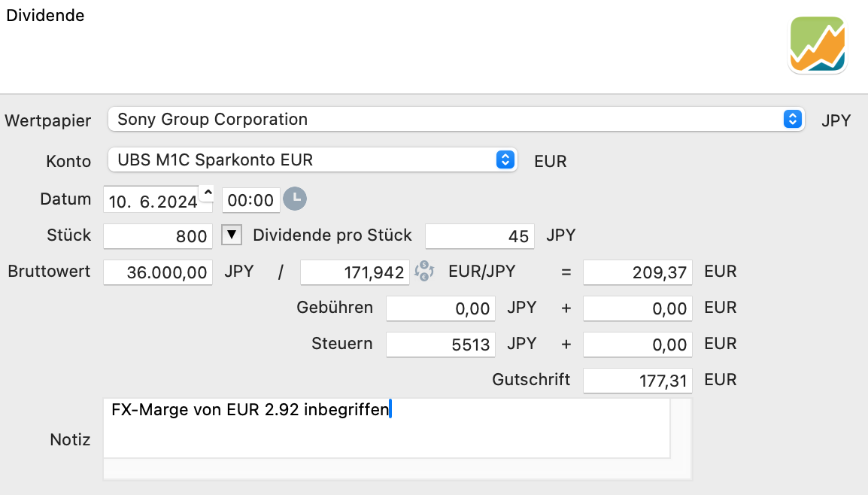Select the Gebühren EUR amount field
868x495 pixels.
[x=637, y=308]
